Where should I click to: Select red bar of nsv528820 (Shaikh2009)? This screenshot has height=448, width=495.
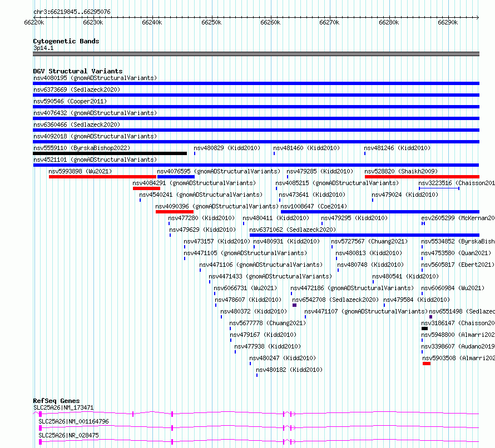[x=422, y=177]
